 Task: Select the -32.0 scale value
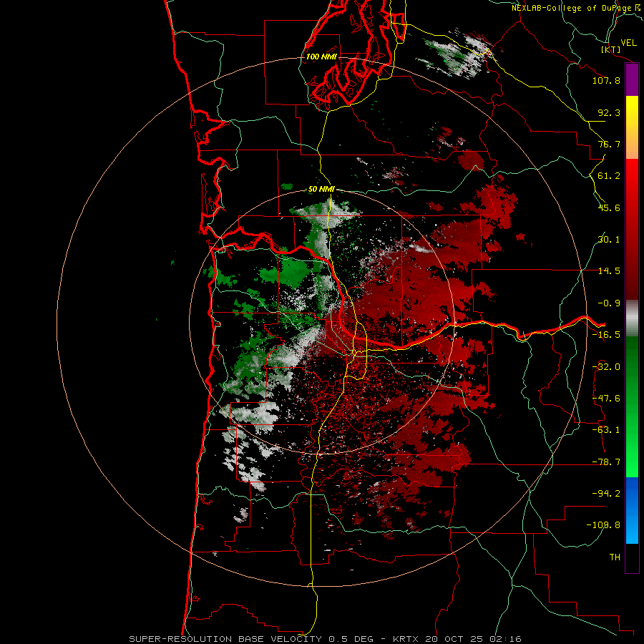pyautogui.click(x=606, y=367)
